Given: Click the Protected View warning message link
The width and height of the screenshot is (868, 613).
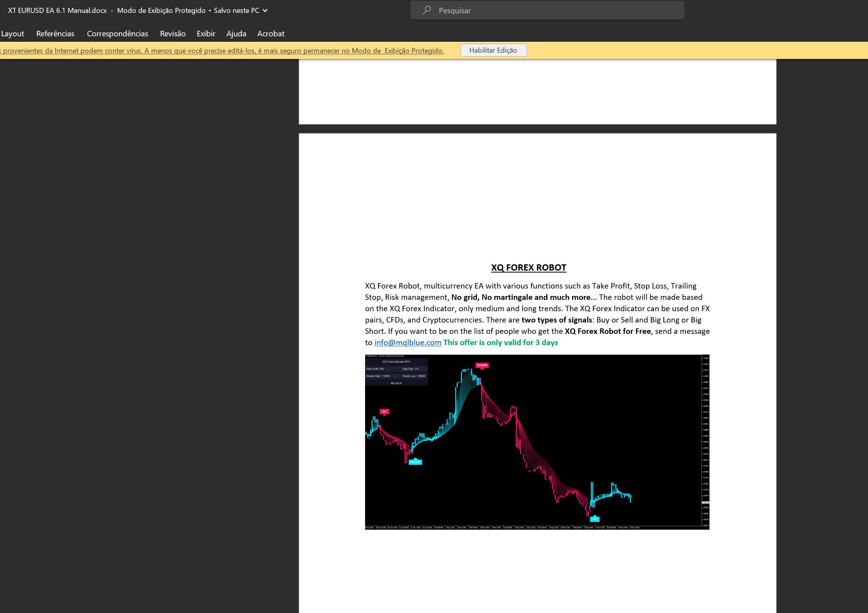Looking at the screenshot, I should coord(222,51).
